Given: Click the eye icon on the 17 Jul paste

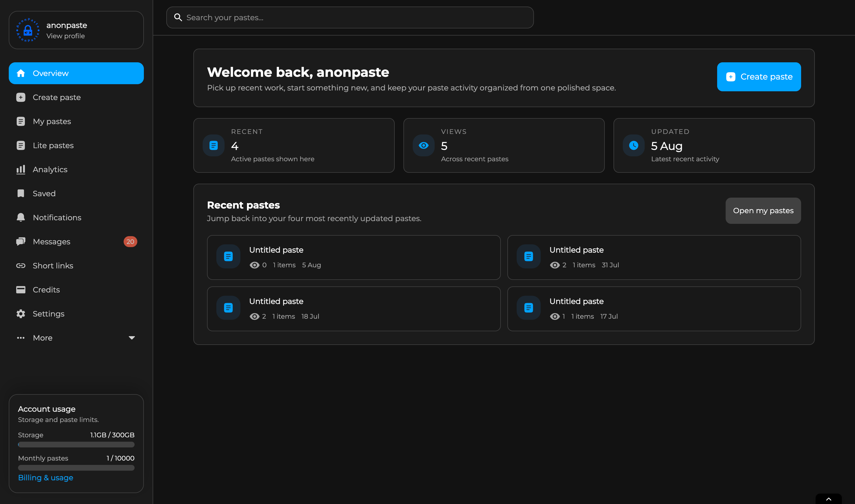Looking at the screenshot, I should [x=555, y=316].
